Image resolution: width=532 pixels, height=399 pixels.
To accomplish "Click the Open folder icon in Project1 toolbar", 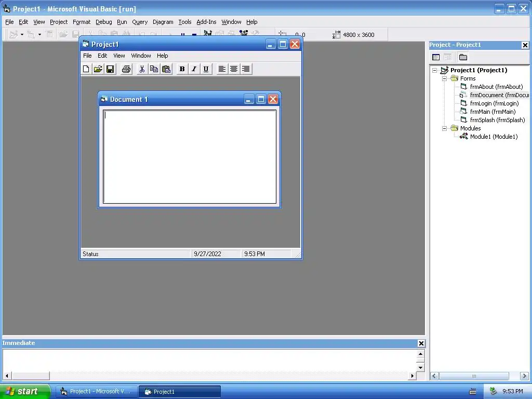I will [x=98, y=69].
